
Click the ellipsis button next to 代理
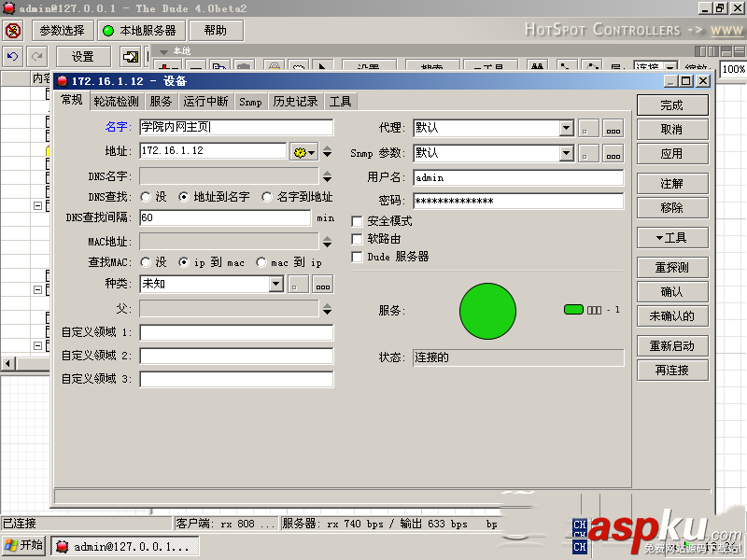click(613, 129)
